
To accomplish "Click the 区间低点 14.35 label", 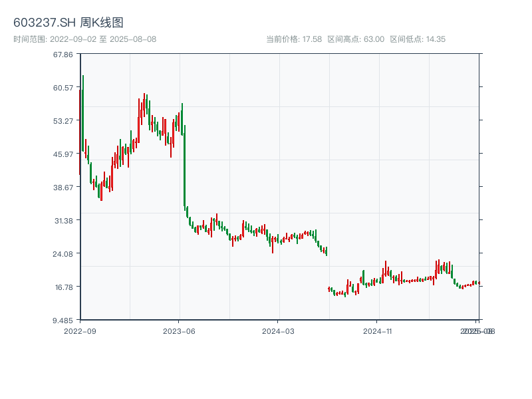I will tap(418, 39).
